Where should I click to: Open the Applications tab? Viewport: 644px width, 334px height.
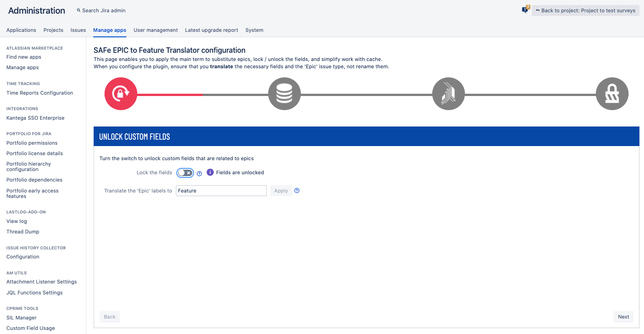(21, 30)
